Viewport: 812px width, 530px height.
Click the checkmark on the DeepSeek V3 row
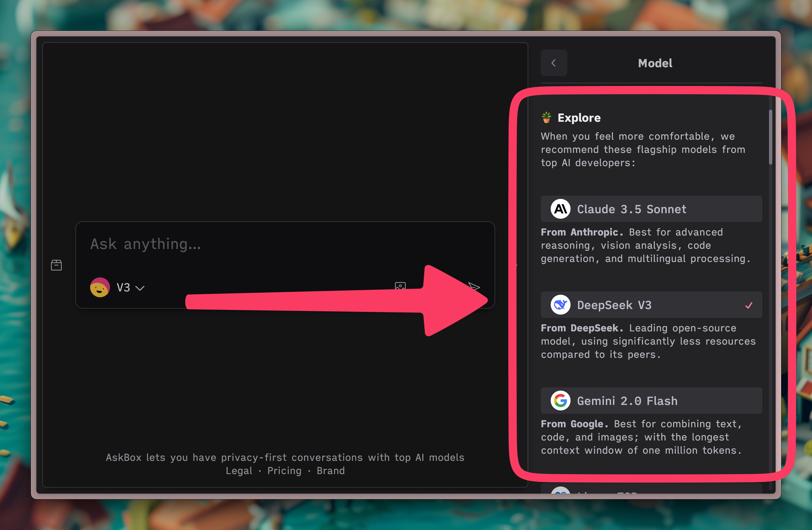coord(749,305)
